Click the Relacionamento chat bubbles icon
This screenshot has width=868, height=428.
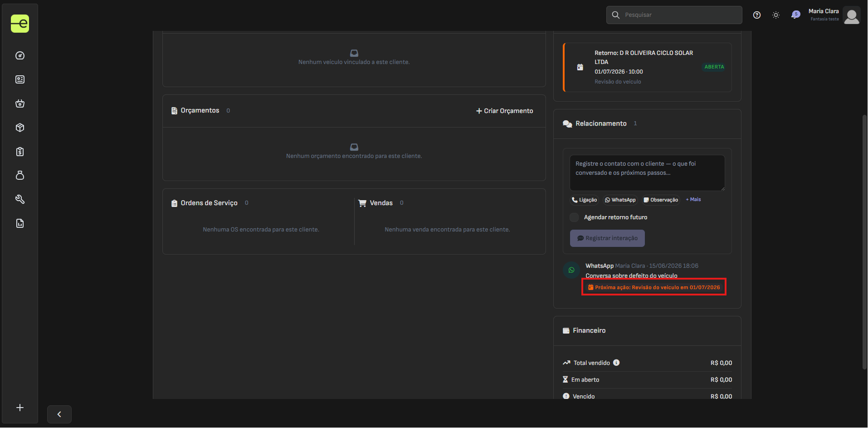[x=567, y=124]
